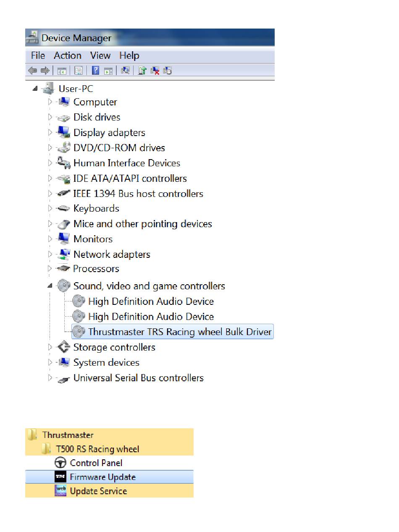Click the T500 RS Racing wheel folder icon

click(x=46, y=449)
